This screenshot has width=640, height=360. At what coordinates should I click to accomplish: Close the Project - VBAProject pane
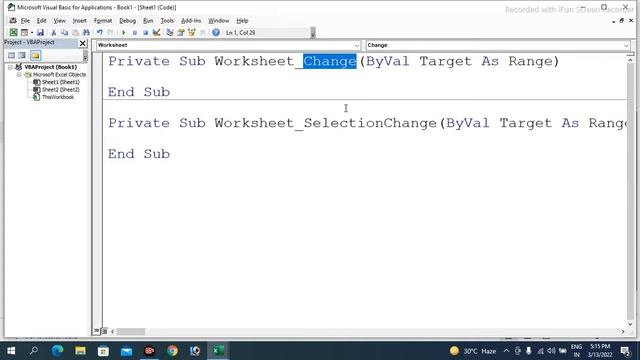pos(82,43)
